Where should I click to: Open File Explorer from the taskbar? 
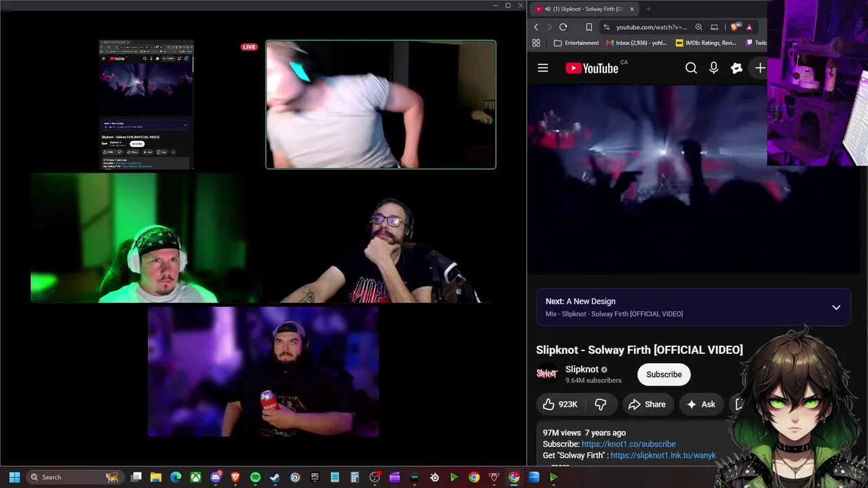tap(156, 477)
